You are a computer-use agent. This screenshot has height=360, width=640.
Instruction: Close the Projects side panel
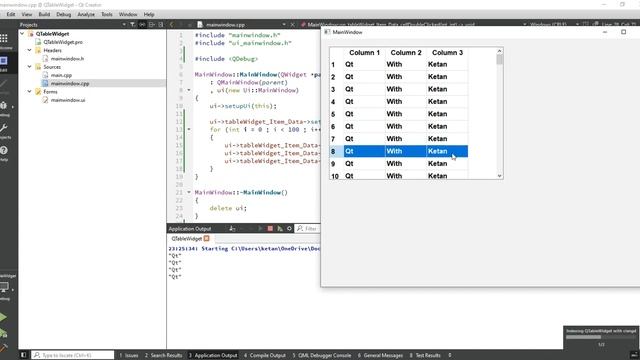pyautogui.click(x=161, y=25)
